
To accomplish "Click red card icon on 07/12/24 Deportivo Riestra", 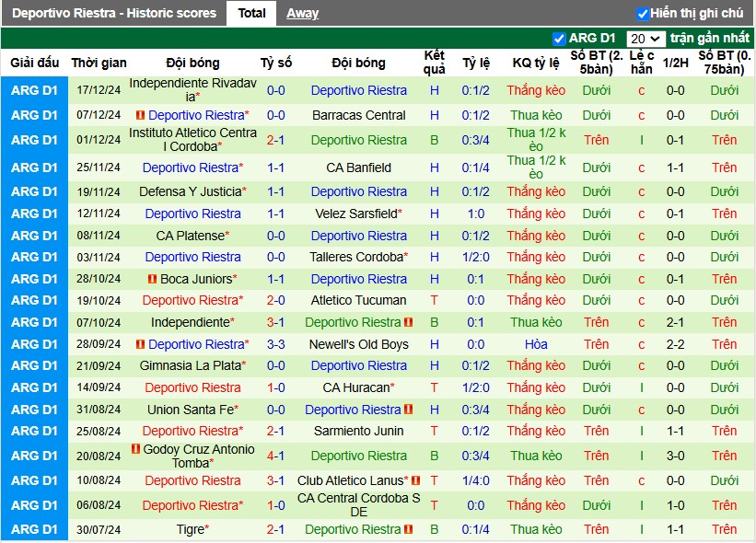I will pos(140,115).
